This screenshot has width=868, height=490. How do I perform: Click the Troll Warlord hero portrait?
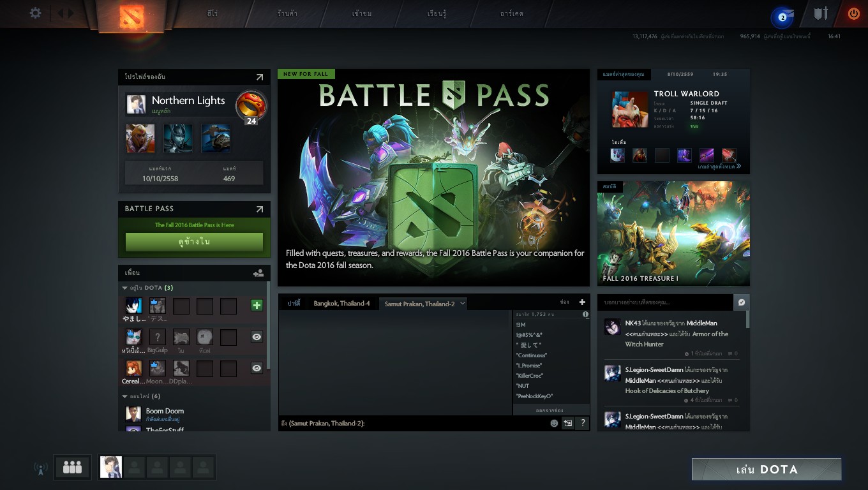tap(630, 109)
